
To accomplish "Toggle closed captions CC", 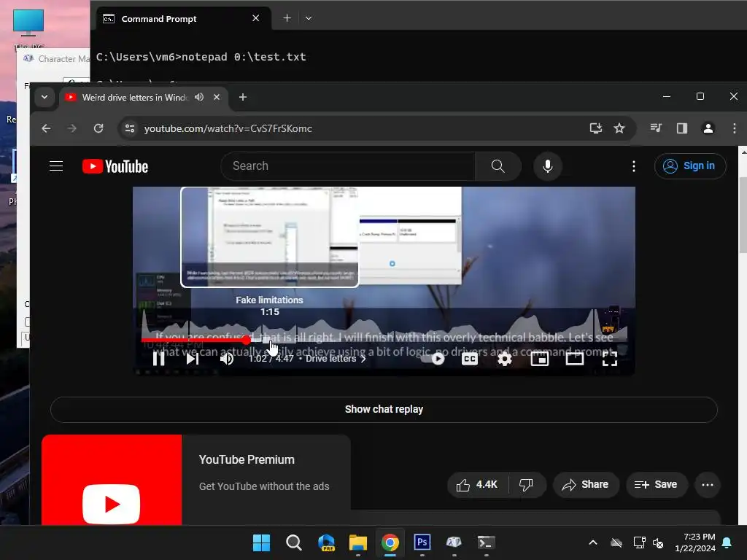I will pos(470,359).
